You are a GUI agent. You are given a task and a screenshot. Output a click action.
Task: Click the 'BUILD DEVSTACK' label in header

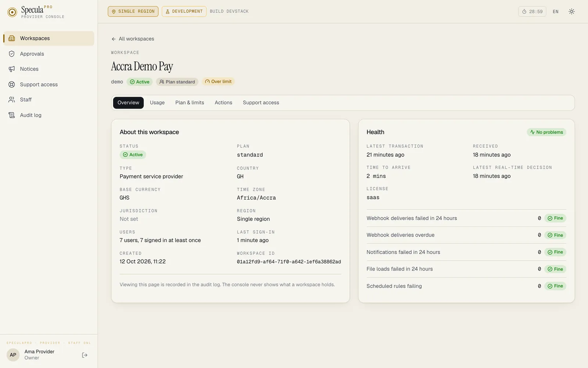click(x=229, y=11)
